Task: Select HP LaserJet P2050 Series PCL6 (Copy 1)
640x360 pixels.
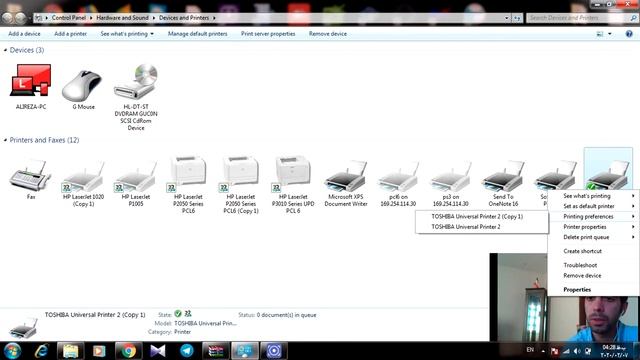Action: click(x=240, y=173)
